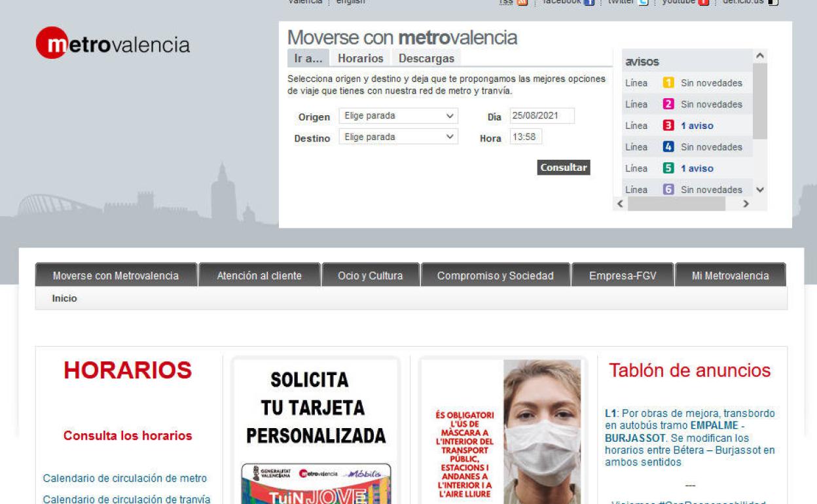Screen dimensions: 817x504
Task: Open Empresa-FGV menu
Action: pos(623,276)
